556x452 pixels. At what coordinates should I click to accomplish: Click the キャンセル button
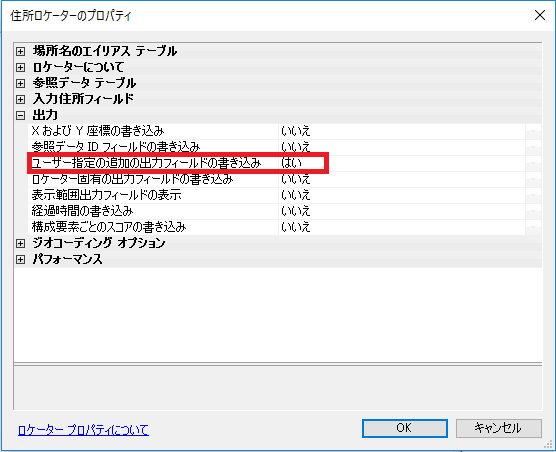coord(499,428)
